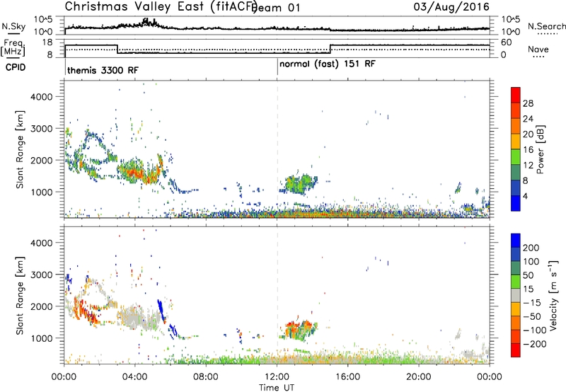566x392 pixels.
Task: Click the 'Beam 01' label
Action: [x=277, y=8]
